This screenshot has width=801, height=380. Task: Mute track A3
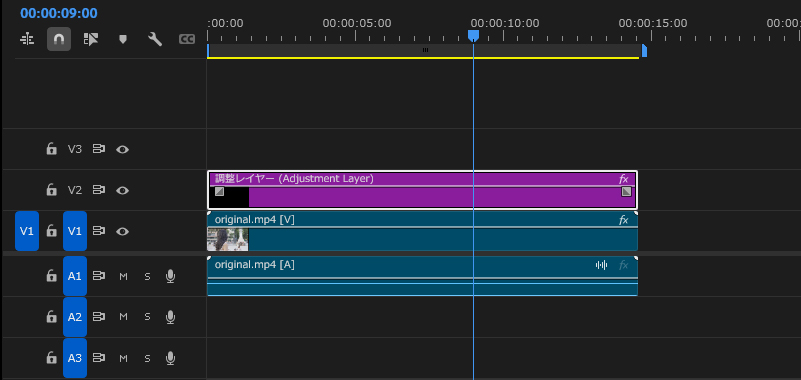[123, 358]
